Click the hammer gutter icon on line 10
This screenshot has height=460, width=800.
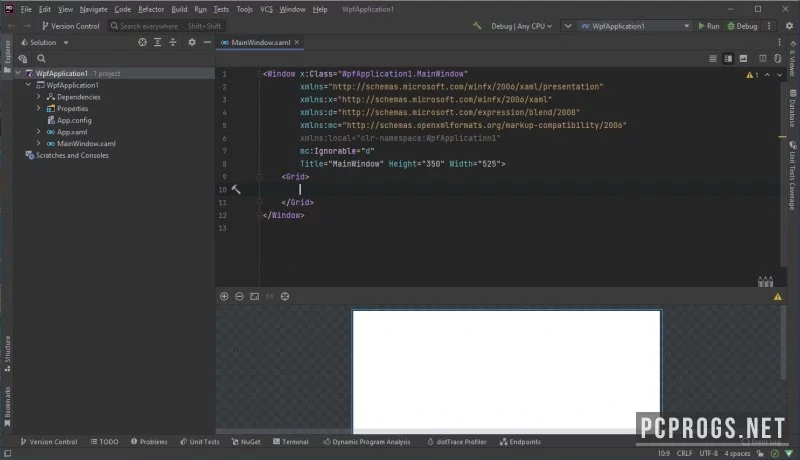[x=236, y=189]
